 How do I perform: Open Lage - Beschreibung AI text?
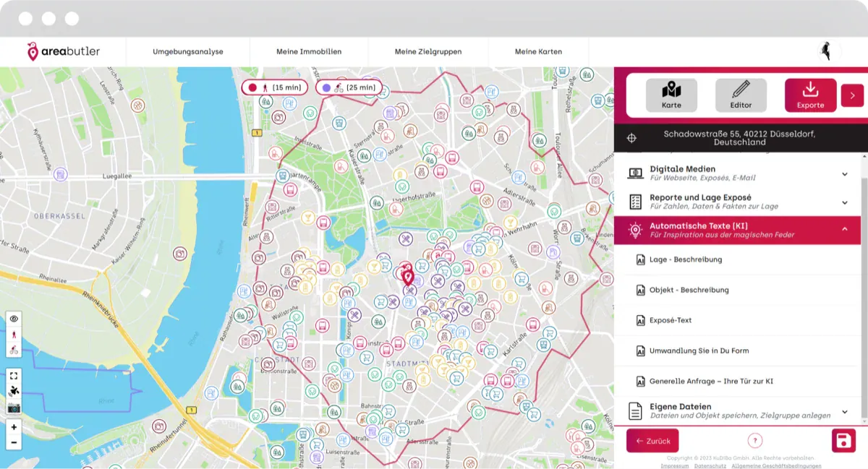click(686, 259)
